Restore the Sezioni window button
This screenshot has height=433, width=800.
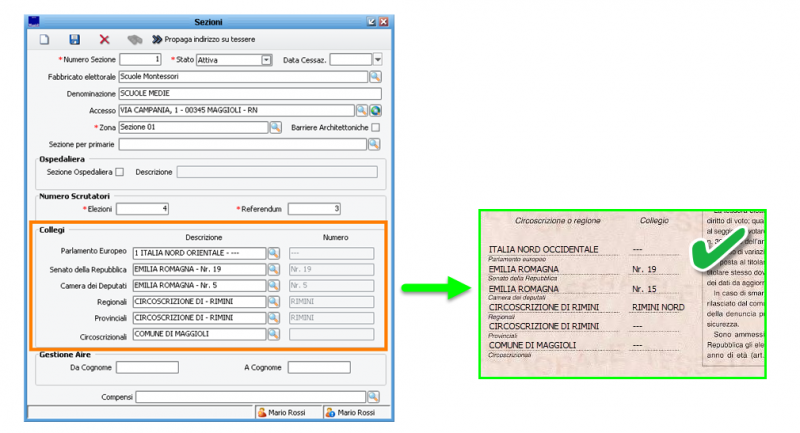pos(371,21)
